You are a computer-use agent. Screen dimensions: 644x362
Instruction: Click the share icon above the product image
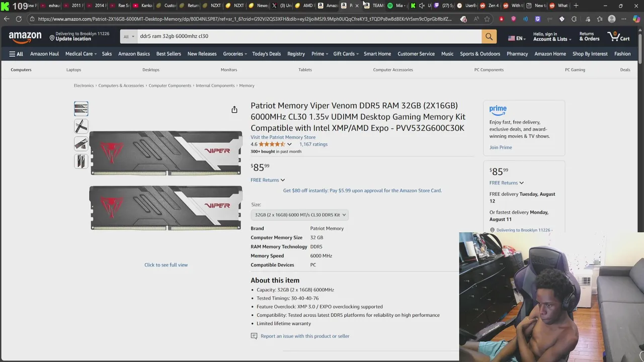pyautogui.click(x=234, y=110)
